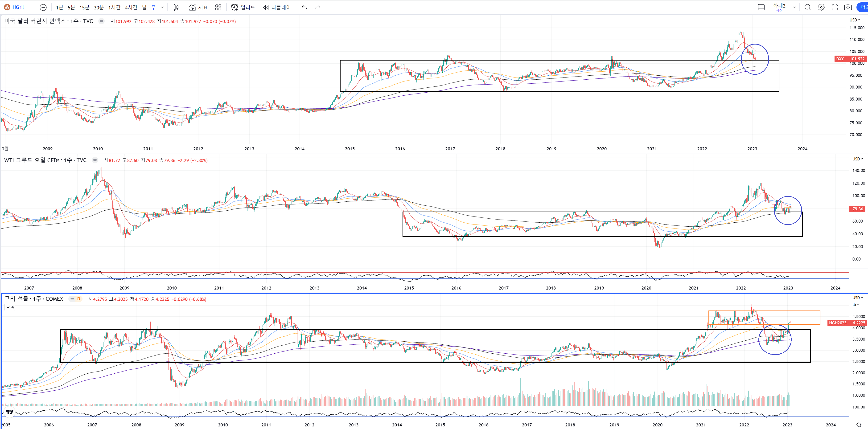
Task: Open chart settings gear at bottom right
Action: 859,424
